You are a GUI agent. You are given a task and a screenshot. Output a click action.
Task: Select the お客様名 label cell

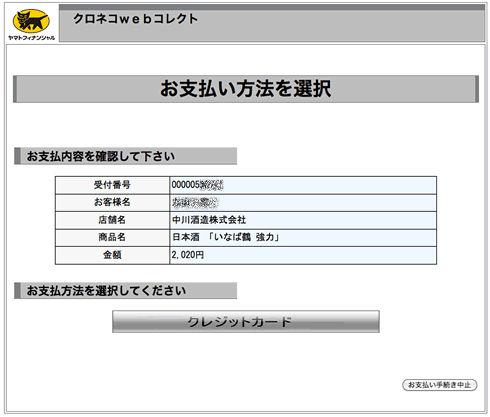pos(112,202)
